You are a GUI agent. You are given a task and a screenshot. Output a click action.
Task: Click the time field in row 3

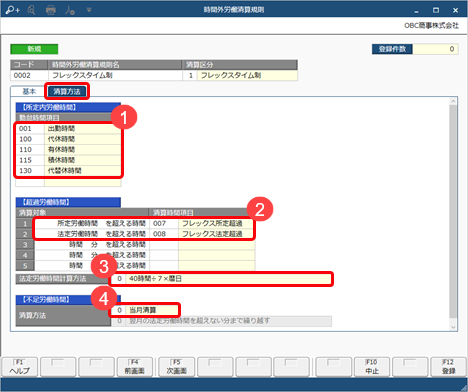click(92, 245)
